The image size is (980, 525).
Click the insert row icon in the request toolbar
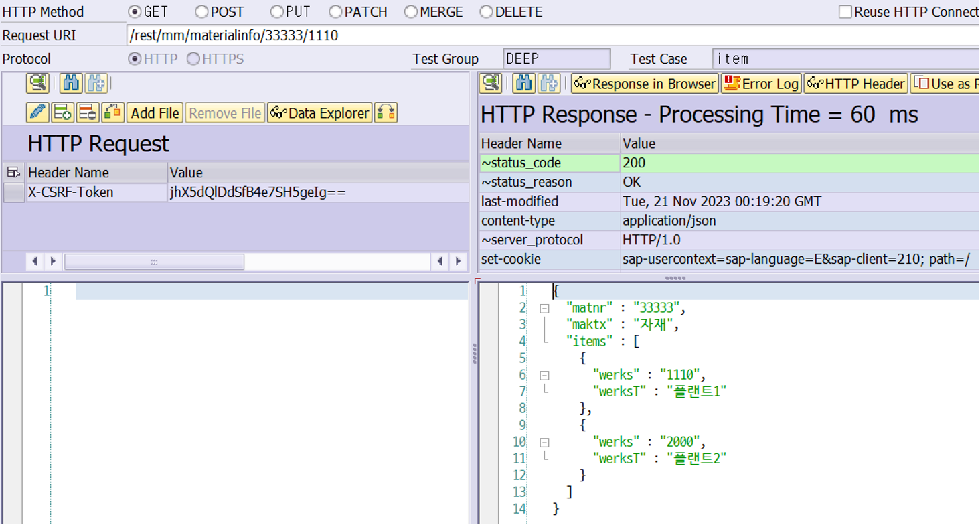coord(64,112)
